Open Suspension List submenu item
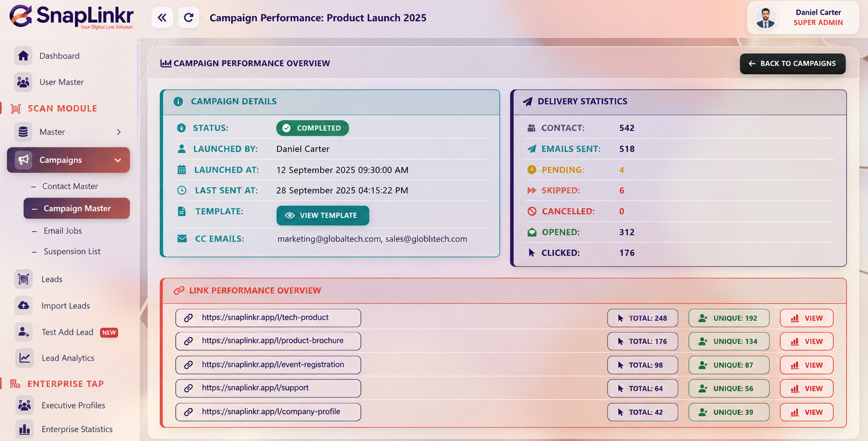 pyautogui.click(x=72, y=251)
